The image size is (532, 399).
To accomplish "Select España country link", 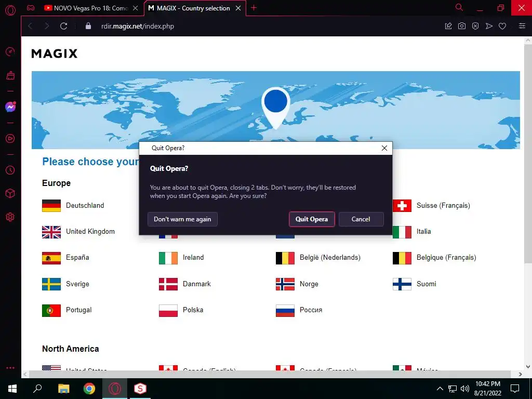I will pos(77,258).
